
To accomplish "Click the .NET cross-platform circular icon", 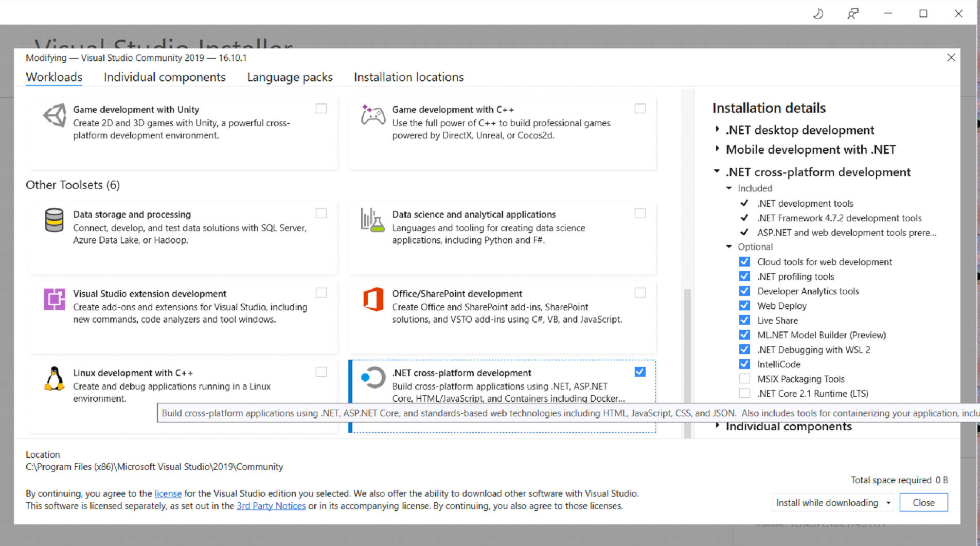I will 373,378.
